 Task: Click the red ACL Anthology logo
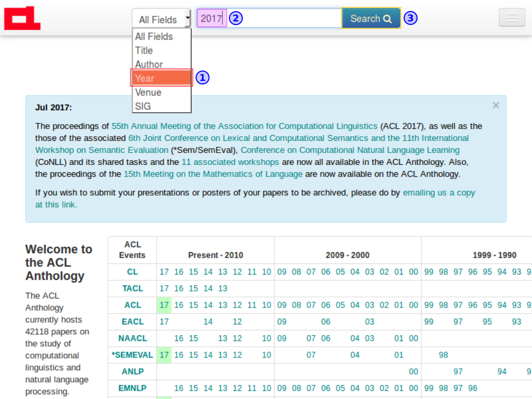22,18
